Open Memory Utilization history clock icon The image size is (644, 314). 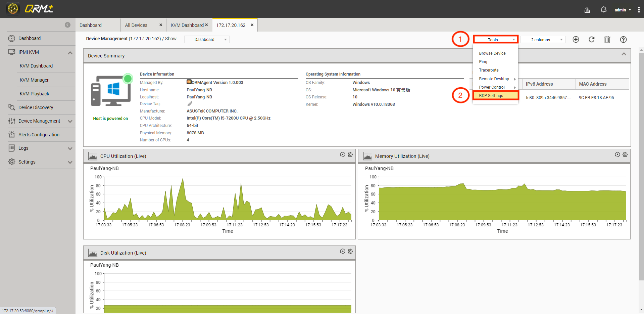click(x=617, y=154)
